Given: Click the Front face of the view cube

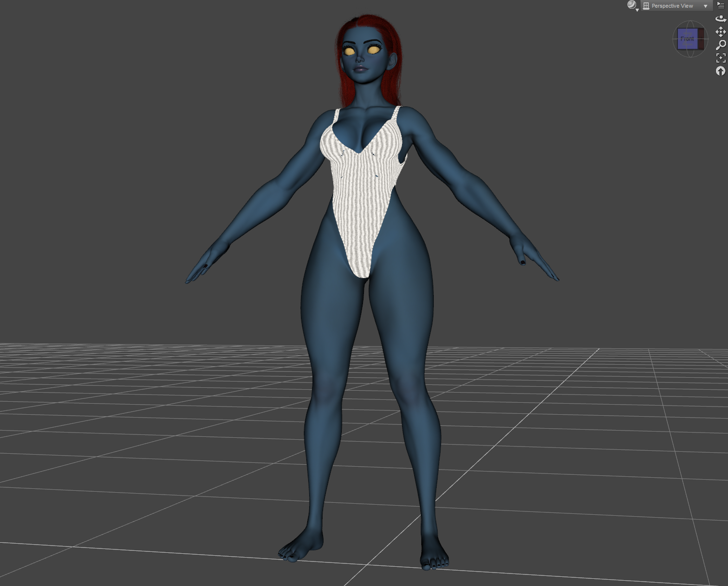Looking at the screenshot, I should [x=688, y=39].
